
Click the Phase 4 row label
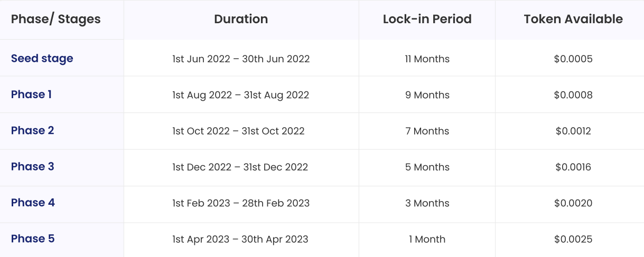coord(33,203)
